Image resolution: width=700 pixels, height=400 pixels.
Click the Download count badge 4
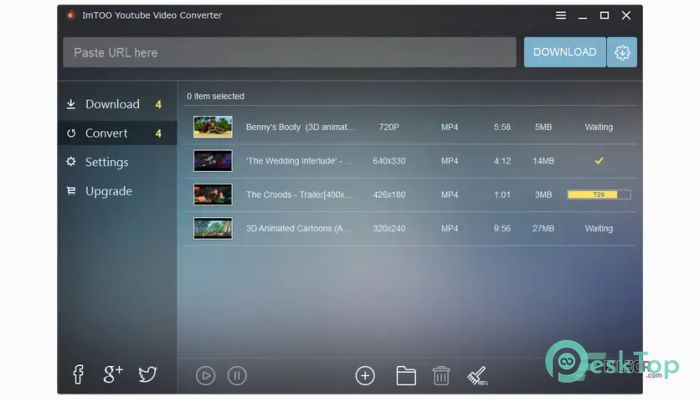(x=158, y=104)
